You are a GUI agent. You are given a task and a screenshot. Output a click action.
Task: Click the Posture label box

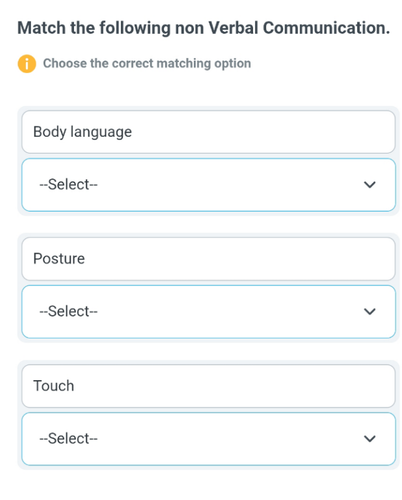coord(209,259)
